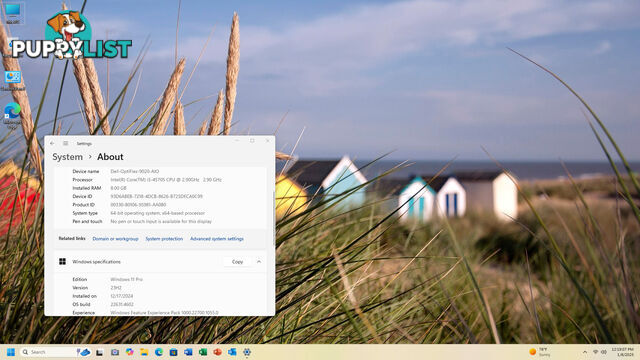Launch Word from the taskbar
Viewport: 640px width, 360px height.
188,352
